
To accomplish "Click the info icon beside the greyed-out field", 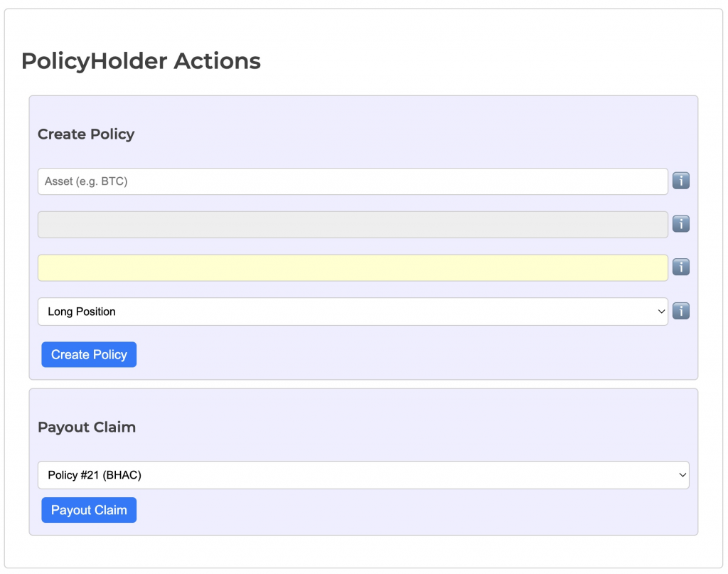I will pos(680,225).
